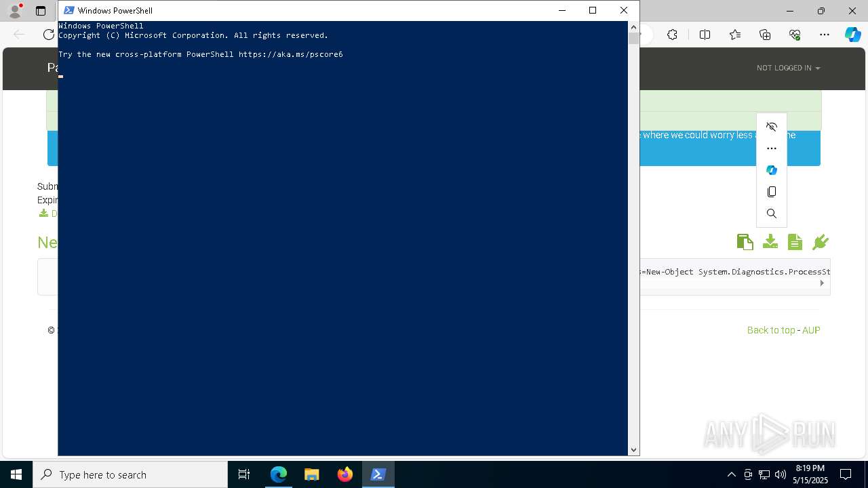This screenshot has height=488, width=868.
Task: Ask Copilot from floating mini menu
Action: point(772,170)
